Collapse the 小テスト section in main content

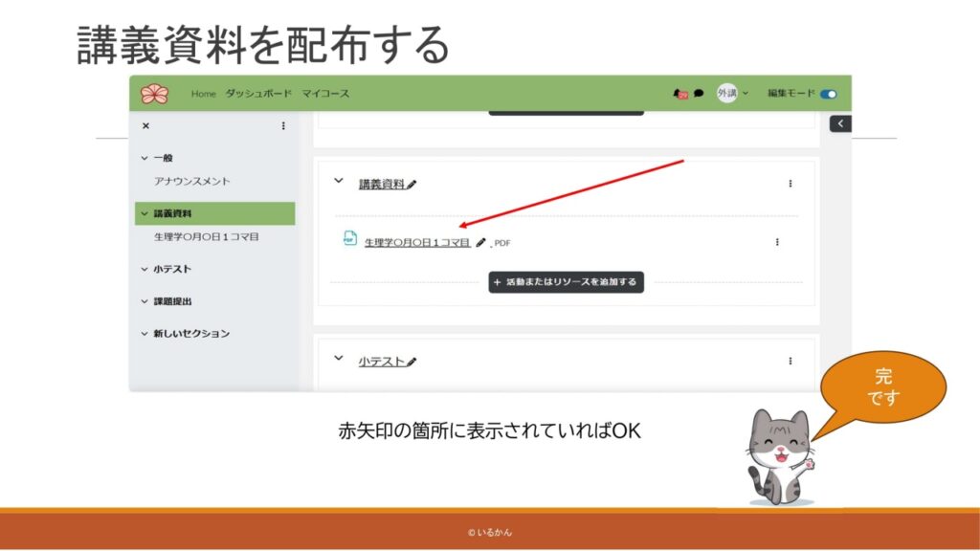tap(338, 359)
